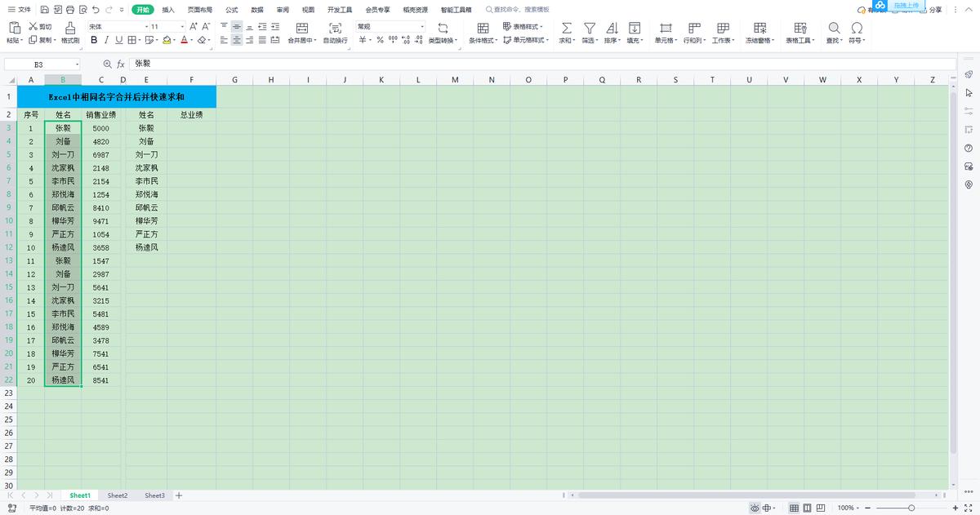
Task: Click the Print Preview icon
Action: click(x=82, y=10)
